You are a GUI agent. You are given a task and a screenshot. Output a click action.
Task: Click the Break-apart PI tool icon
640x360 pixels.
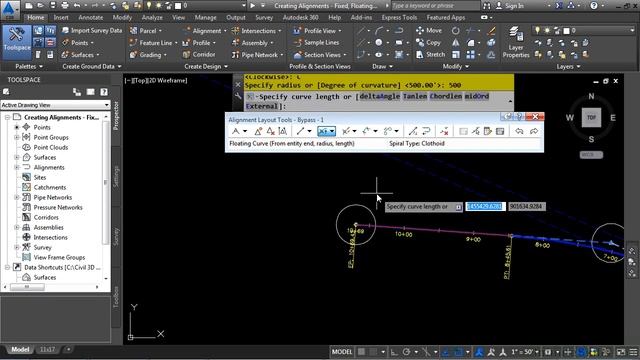[282, 131]
